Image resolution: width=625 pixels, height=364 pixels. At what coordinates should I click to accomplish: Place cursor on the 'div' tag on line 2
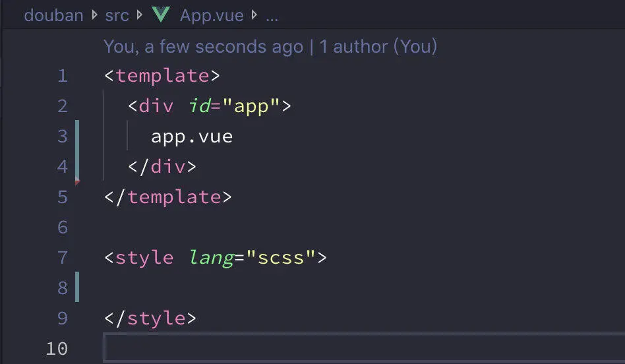[156, 106]
